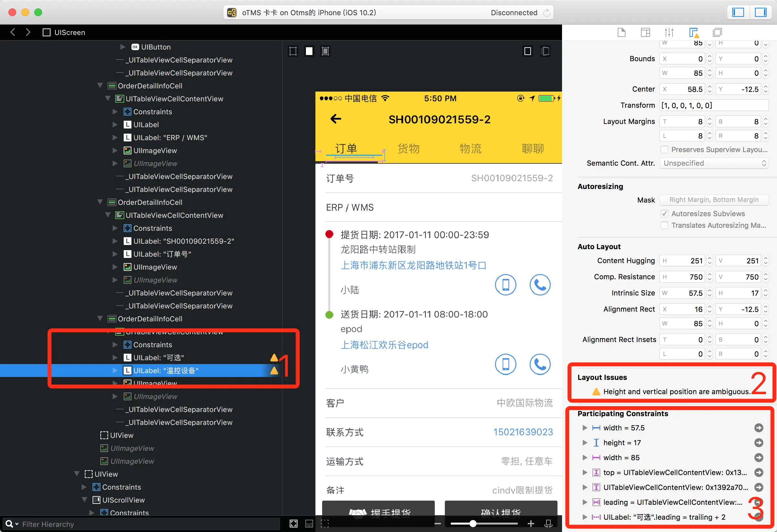Select the 物流 tab in app preview
The width and height of the screenshot is (777, 532).
click(x=470, y=149)
